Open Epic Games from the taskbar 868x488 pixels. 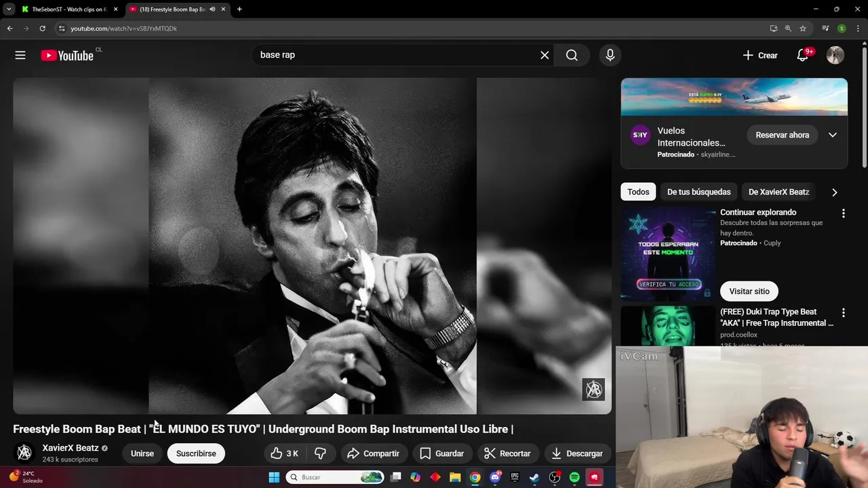(x=515, y=477)
